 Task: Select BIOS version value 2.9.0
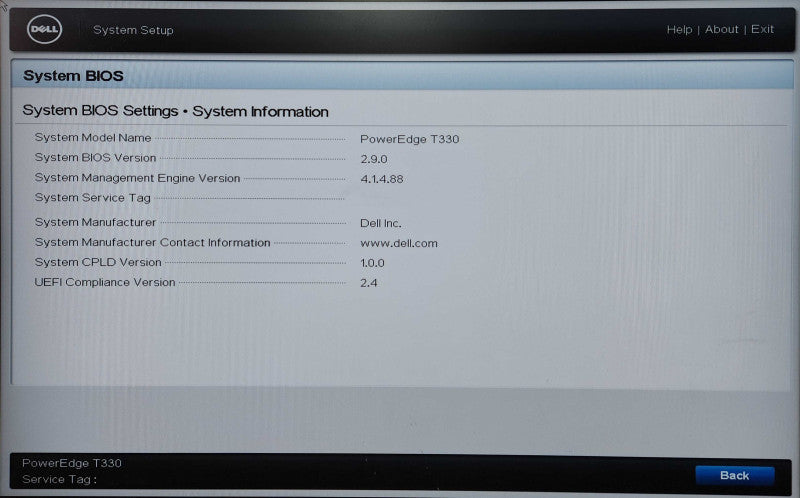coord(374,159)
